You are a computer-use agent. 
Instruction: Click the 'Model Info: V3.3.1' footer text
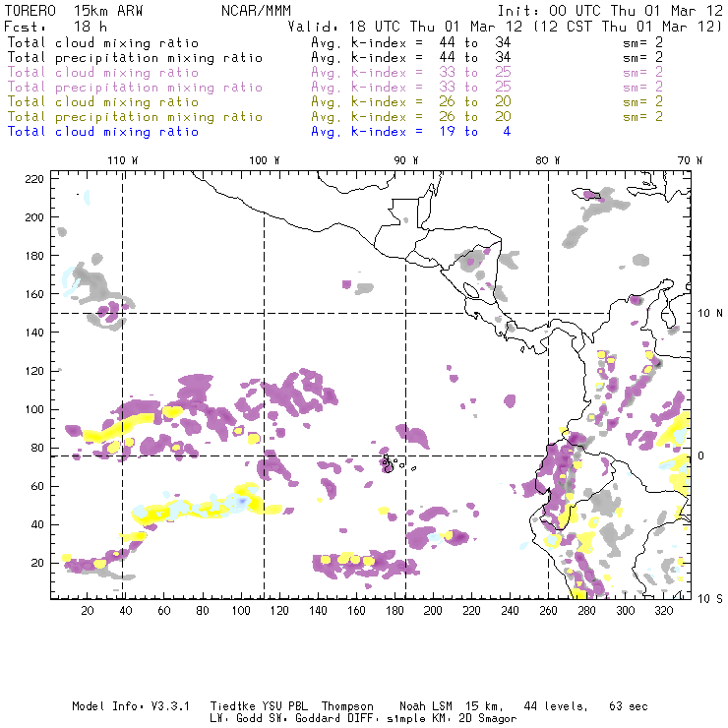point(131,706)
